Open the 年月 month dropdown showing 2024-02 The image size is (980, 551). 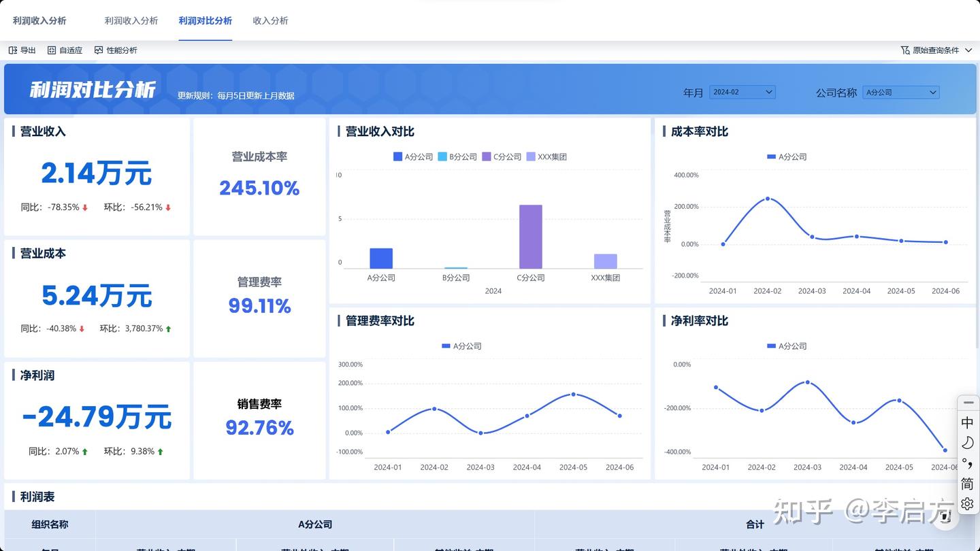coord(742,92)
